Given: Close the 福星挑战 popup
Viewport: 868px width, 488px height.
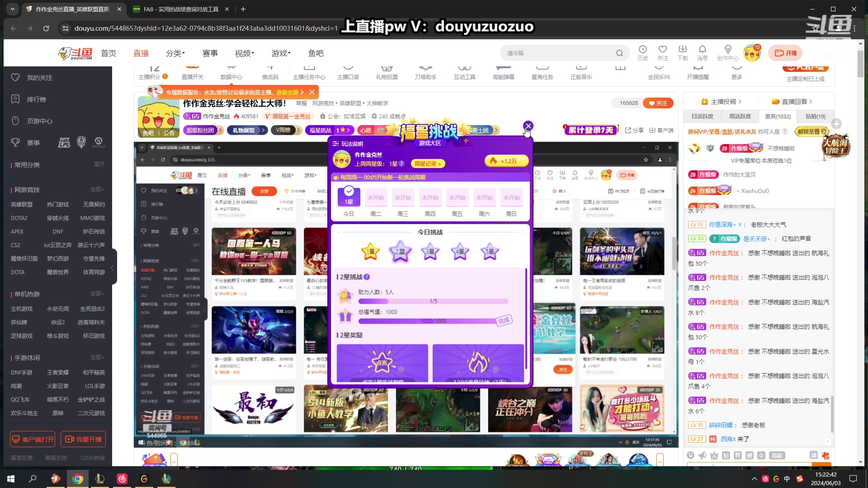Looking at the screenshot, I should (528, 126).
